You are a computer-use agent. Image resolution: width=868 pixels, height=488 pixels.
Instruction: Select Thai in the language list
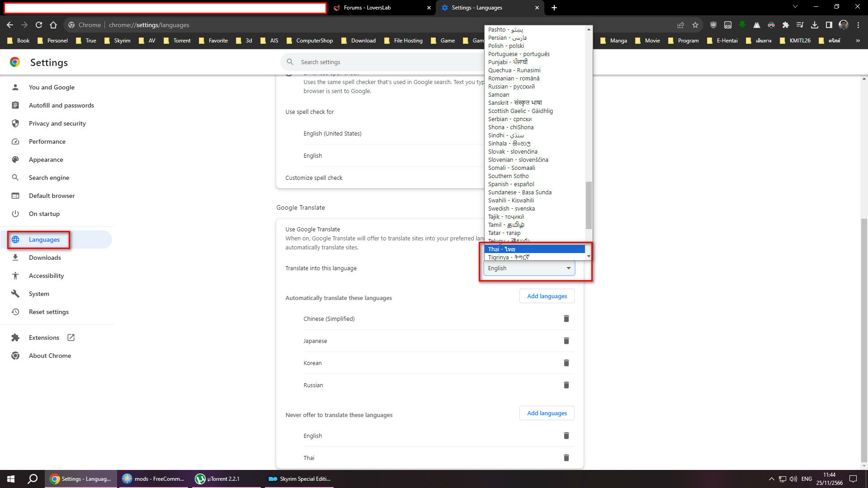(x=534, y=249)
